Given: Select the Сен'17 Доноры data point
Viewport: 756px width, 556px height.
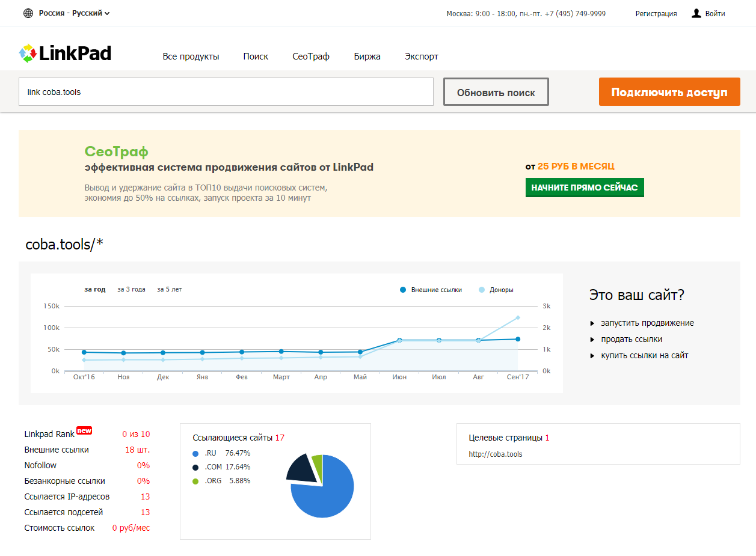Looking at the screenshot, I should click(517, 317).
